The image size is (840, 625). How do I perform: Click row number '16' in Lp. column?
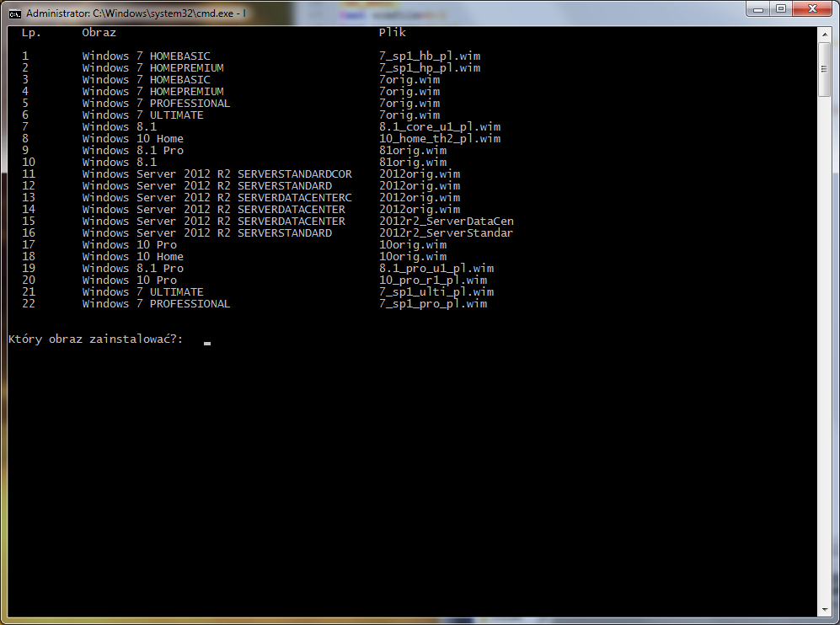29,233
